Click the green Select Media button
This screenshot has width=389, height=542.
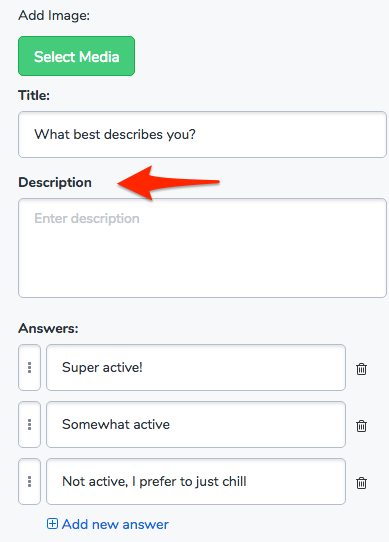pyautogui.click(x=76, y=56)
